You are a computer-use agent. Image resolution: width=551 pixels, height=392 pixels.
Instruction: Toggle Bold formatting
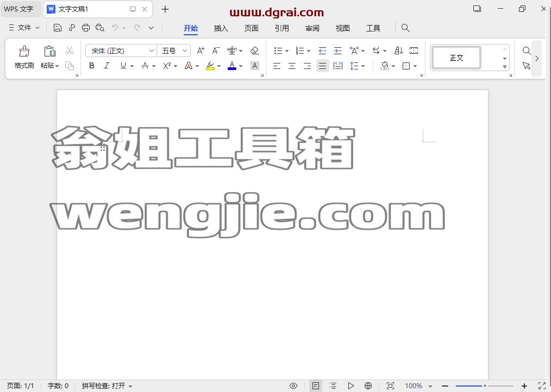click(x=92, y=66)
